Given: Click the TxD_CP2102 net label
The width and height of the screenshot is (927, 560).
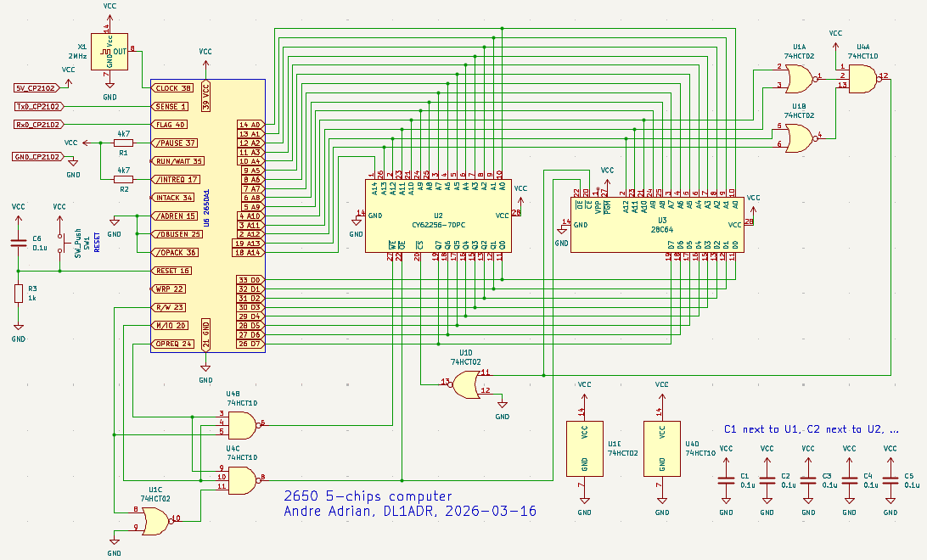Looking at the screenshot, I should (x=38, y=106).
